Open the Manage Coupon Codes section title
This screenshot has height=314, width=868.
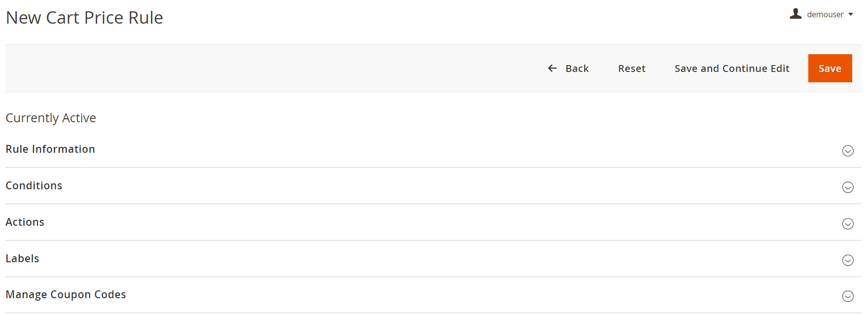[x=66, y=294]
